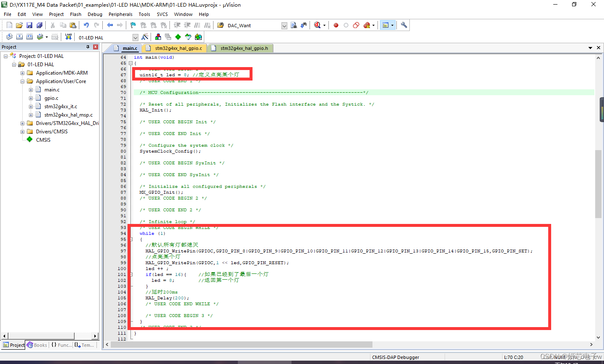
Task: Click the Paste clipboard icon
Action: pos(73,25)
